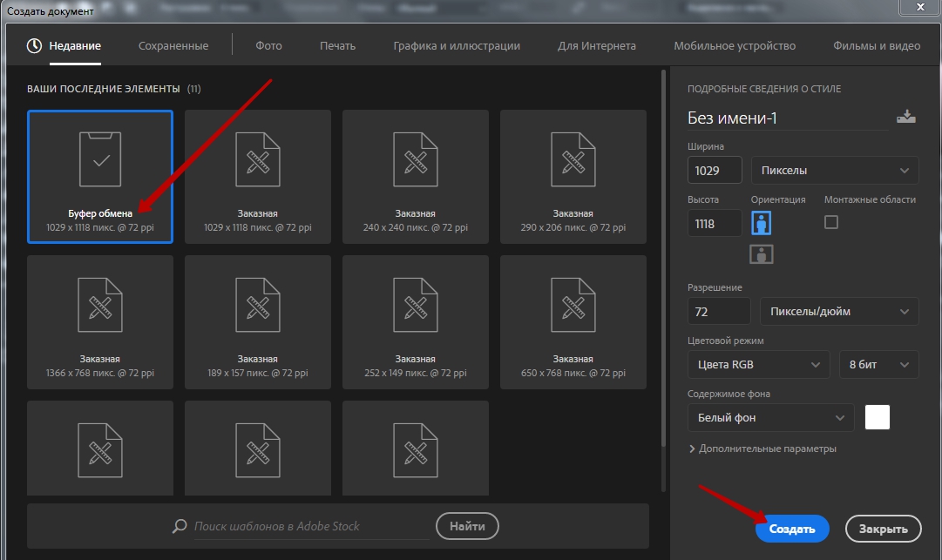
Task: Switch to the Для Интернета tab
Action: 597,45
